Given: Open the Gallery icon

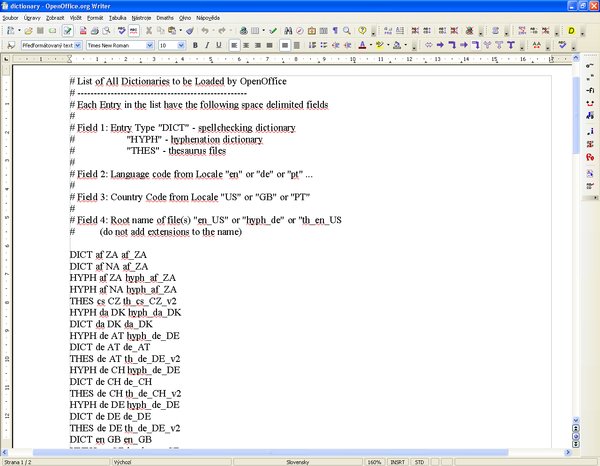Looking at the screenshot, I should point(312,31).
